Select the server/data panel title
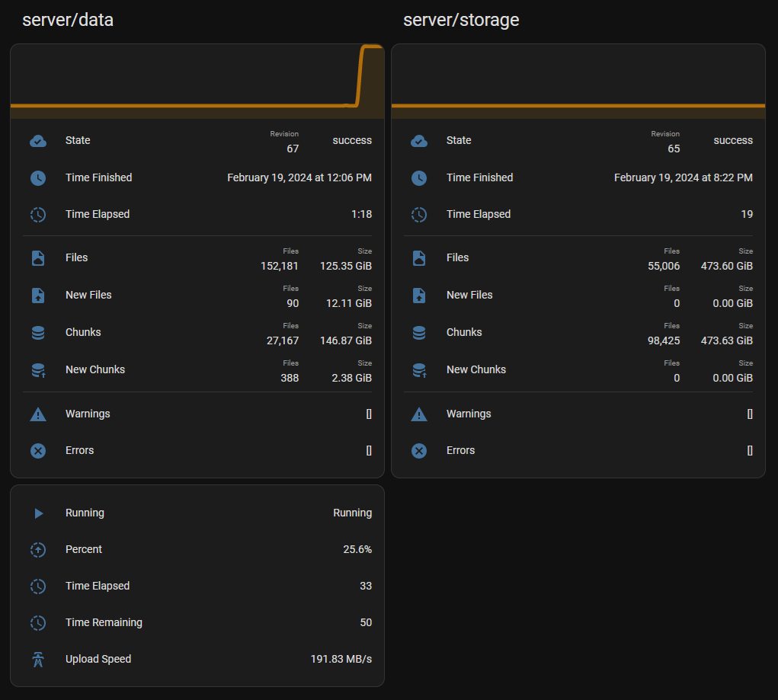Screen dimensions: 778x700 tap(66, 20)
